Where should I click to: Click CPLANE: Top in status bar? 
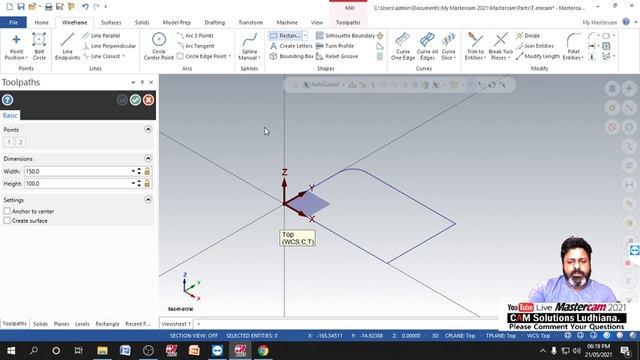(460, 336)
